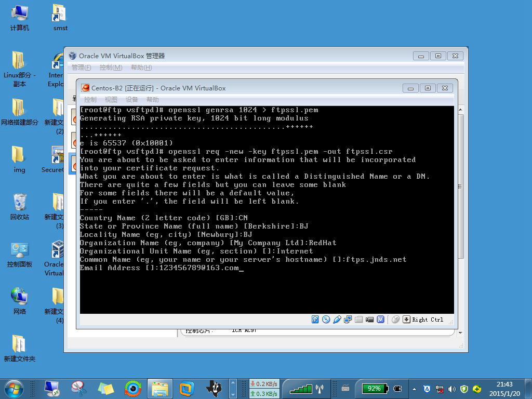Viewport: 532px width, 399px height.
Task: Click the on-screen keyboard icon in taskbar
Action: click(345, 388)
